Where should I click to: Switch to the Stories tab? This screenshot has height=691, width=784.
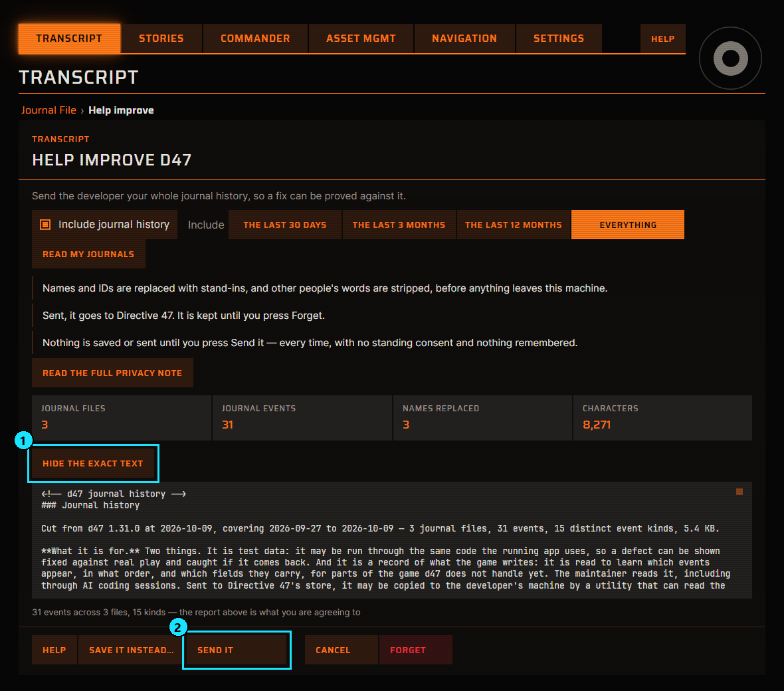click(x=161, y=39)
